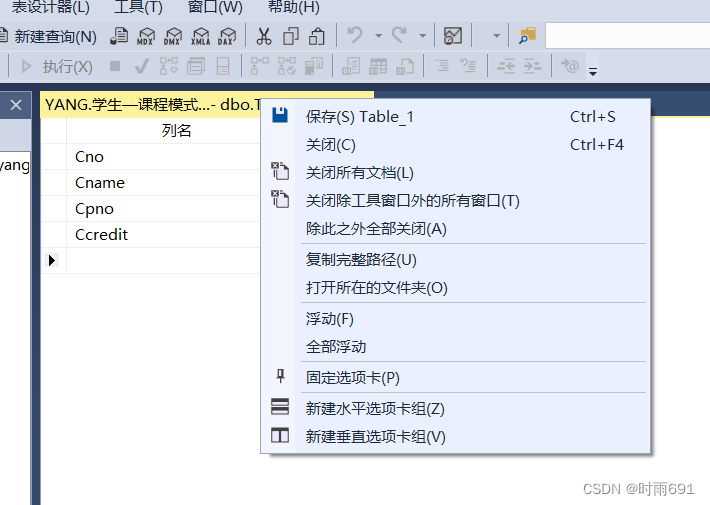
Task: Choose 浮动(F) menu entry
Action: tap(456, 319)
